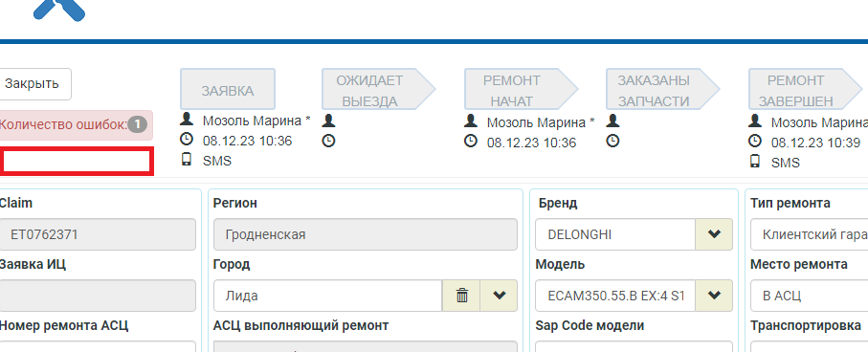This screenshot has height=352, width=868.
Task: Click the Claim field ET0762371
Action: click(x=98, y=234)
